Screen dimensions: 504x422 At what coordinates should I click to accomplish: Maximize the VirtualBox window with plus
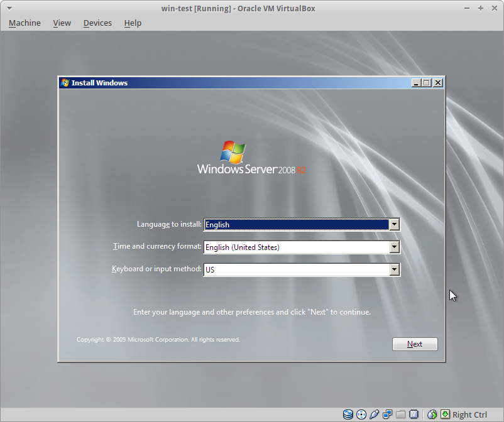[x=481, y=8]
